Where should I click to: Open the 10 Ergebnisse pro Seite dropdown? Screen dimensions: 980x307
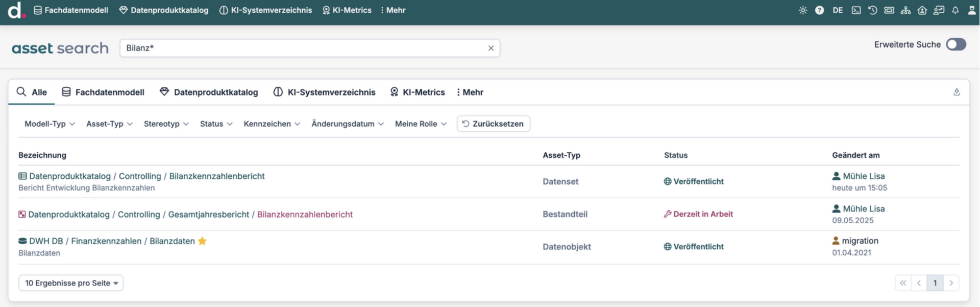71,283
